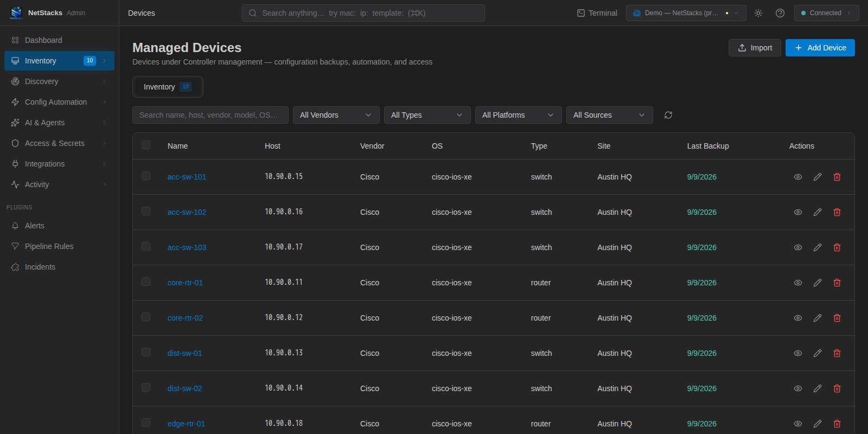Delete device acc-sw-103 with trash icon
Screen dimensions: 868x434
[x=837, y=247]
